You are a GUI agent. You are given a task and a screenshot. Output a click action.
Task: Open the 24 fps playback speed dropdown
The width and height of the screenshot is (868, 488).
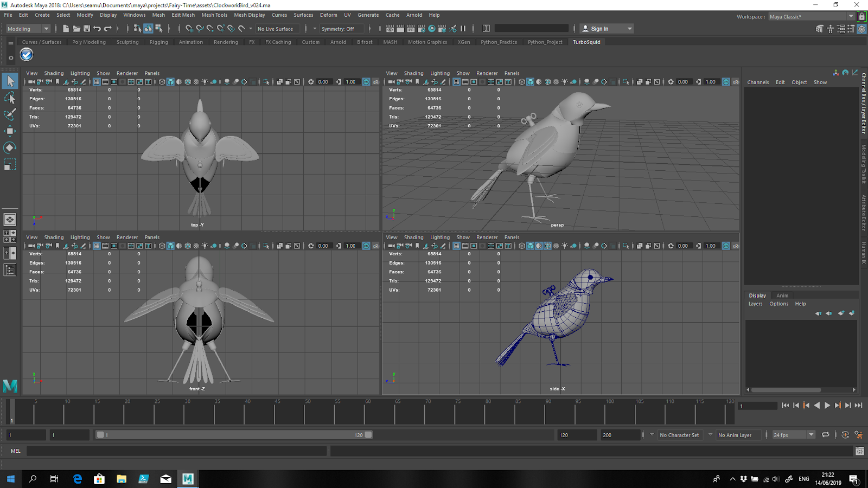click(793, 434)
